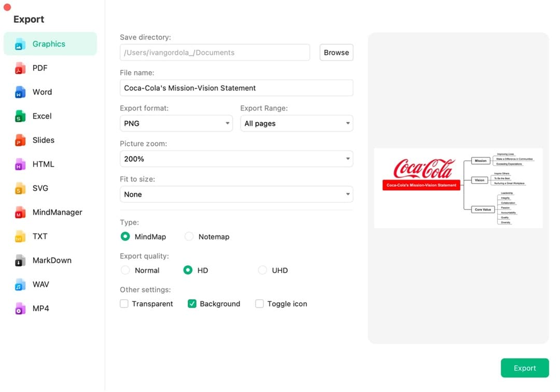Image resolution: width=560 pixels, height=392 pixels.
Task: Expand the Export format PNG dropdown
Action: pos(176,123)
